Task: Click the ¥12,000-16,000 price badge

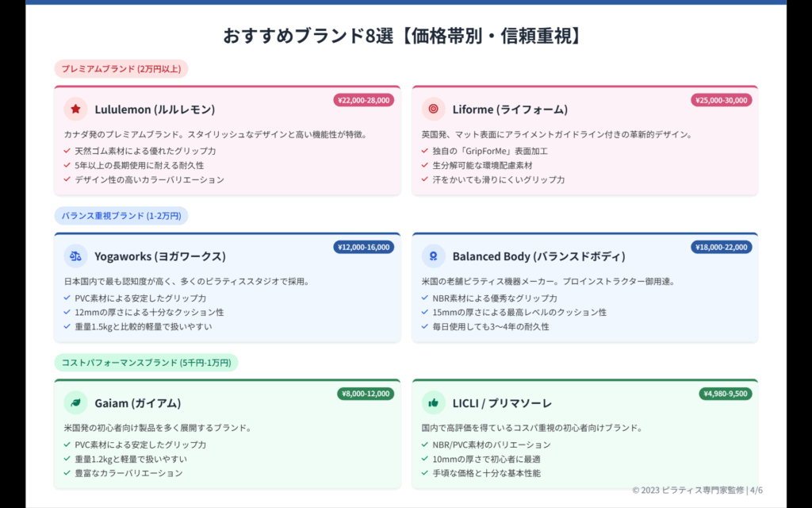Action: pyautogui.click(x=364, y=247)
